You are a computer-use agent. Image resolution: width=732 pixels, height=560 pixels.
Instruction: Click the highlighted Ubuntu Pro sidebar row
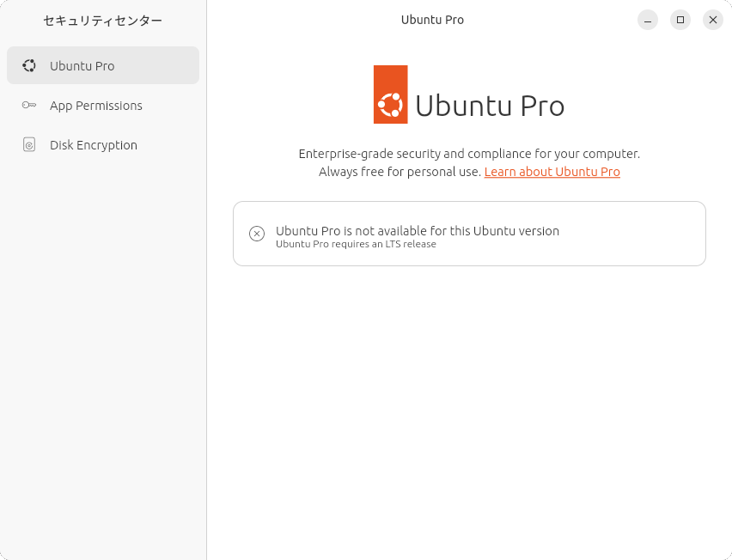[102, 64]
